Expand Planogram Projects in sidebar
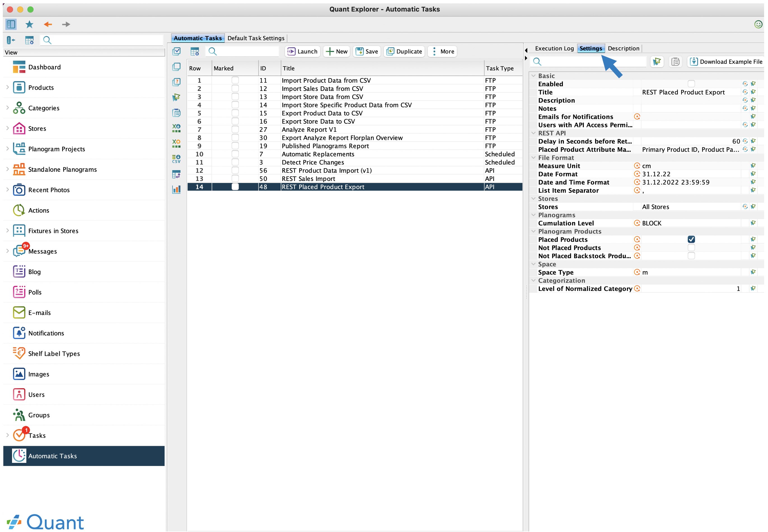Screen dimensions: 768x532 pyautogui.click(x=7, y=149)
